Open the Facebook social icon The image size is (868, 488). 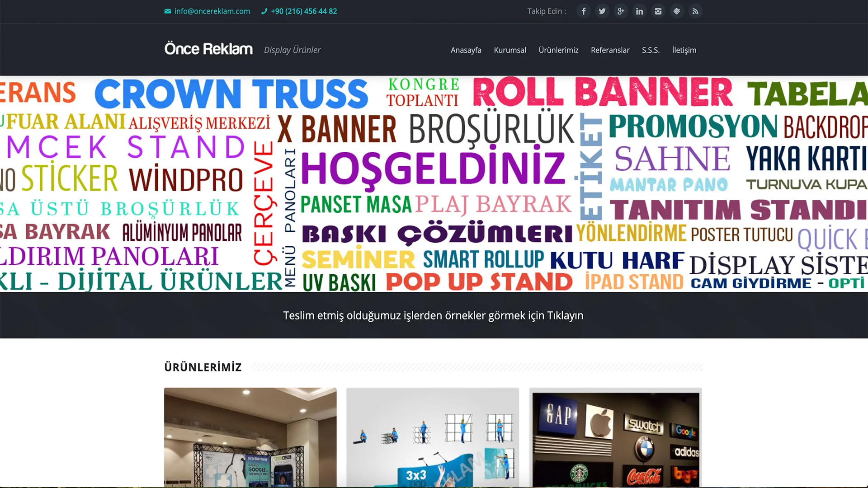click(x=584, y=11)
